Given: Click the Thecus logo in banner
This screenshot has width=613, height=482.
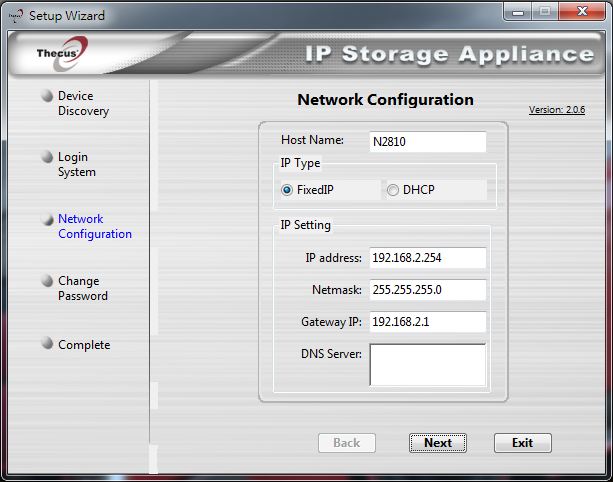Looking at the screenshot, I should tap(63, 53).
